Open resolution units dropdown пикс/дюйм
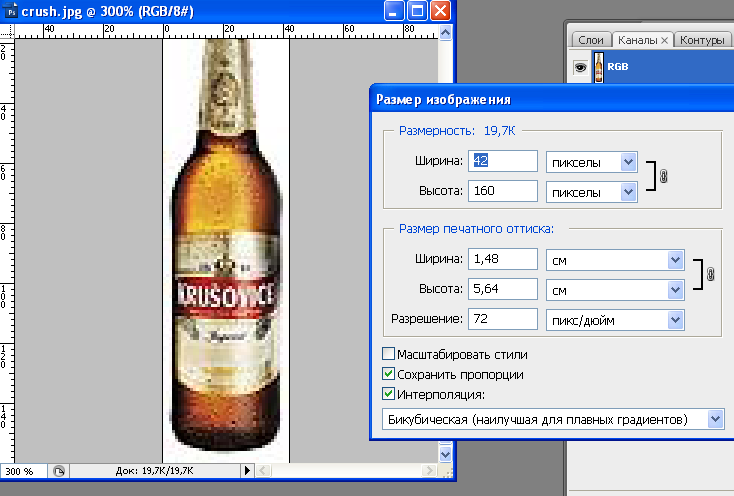734x496 pixels. 615,320
